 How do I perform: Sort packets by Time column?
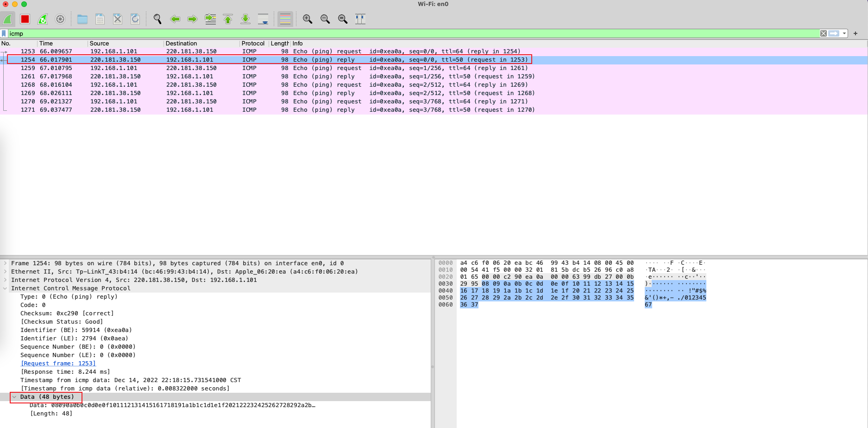(x=63, y=43)
